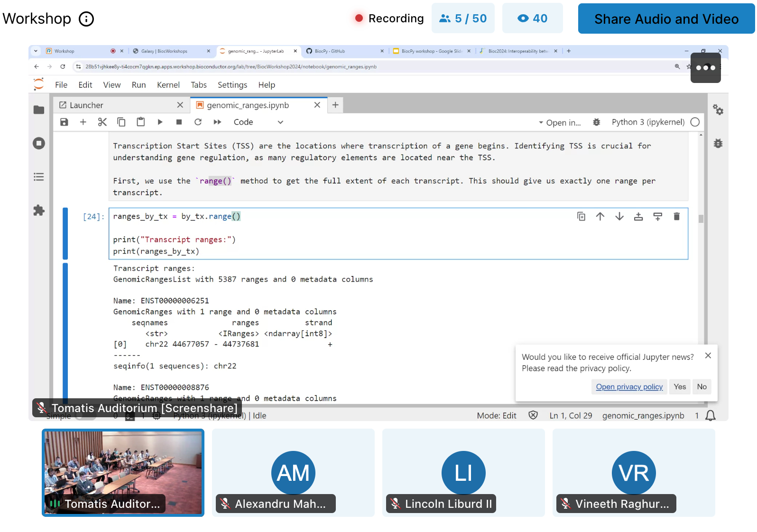Toggle the Simple interface mode switch
The image size is (757, 532).
tap(84, 416)
